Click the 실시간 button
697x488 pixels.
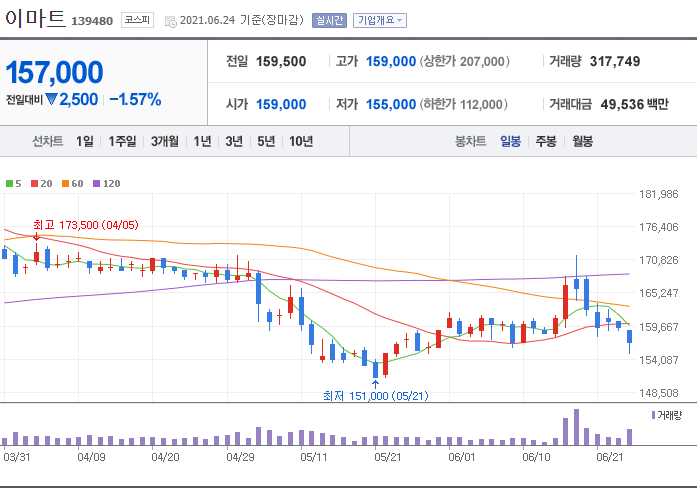click(329, 20)
